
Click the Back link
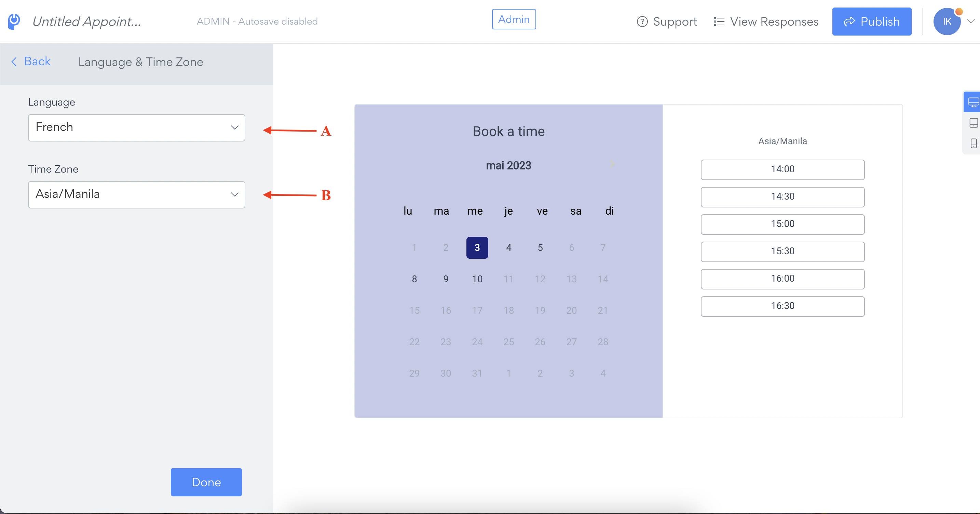pos(31,61)
